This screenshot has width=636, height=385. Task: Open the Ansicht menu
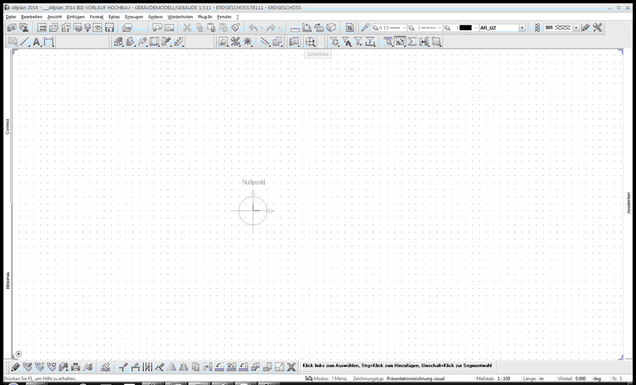pyautogui.click(x=54, y=17)
